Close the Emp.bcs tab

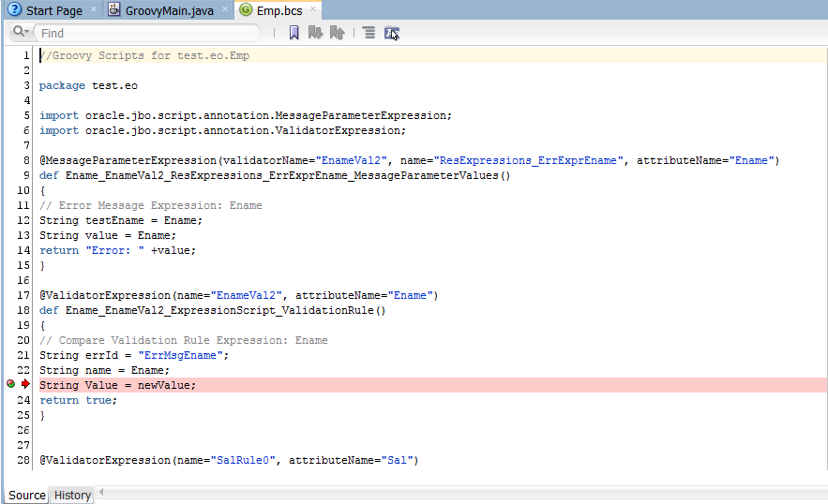313,9
